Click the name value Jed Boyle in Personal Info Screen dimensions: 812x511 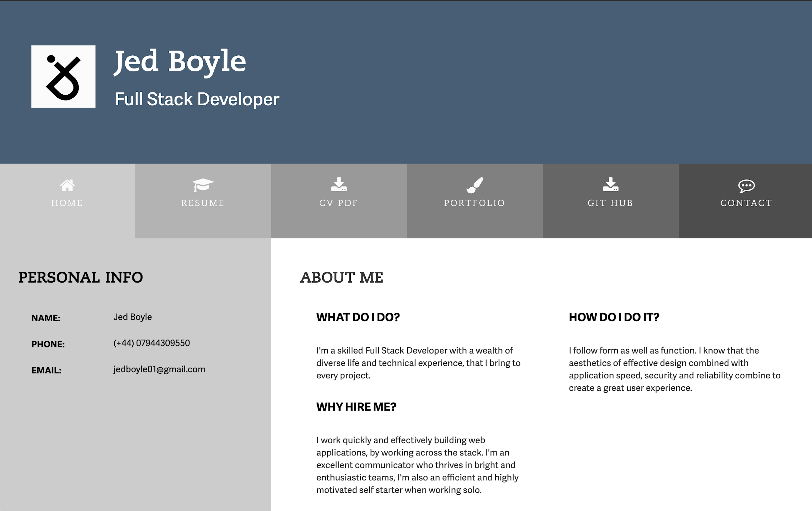tap(132, 317)
